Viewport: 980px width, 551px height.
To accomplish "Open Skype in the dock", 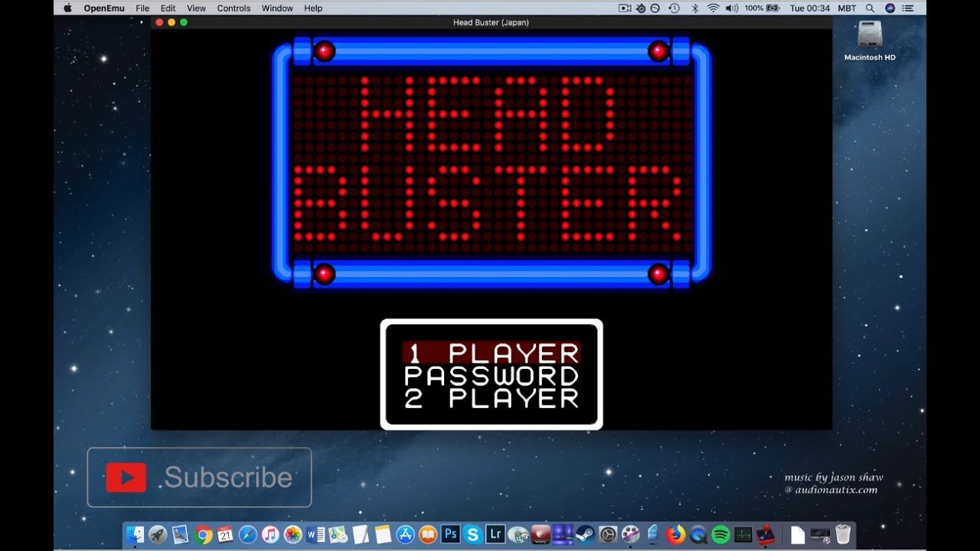I will pos(472,535).
